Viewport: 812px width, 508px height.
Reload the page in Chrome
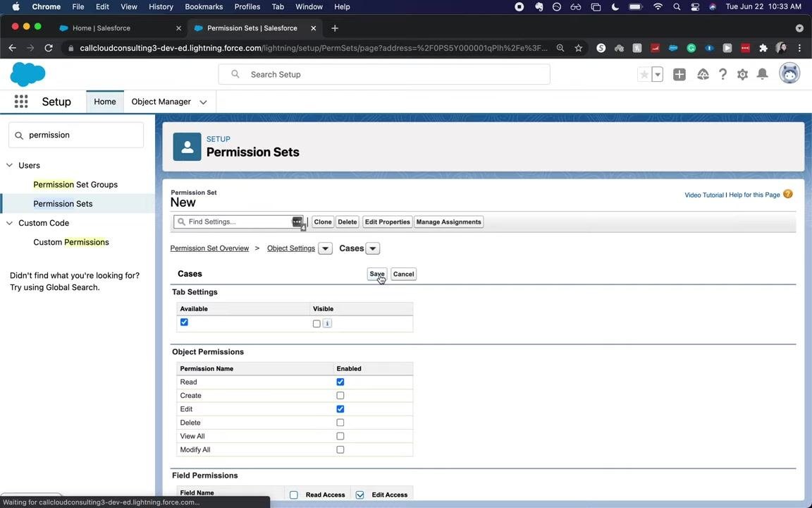49,48
